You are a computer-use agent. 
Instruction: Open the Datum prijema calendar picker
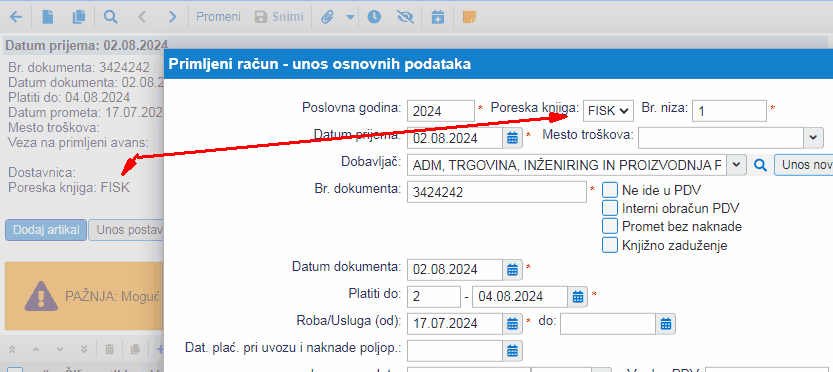[512, 138]
